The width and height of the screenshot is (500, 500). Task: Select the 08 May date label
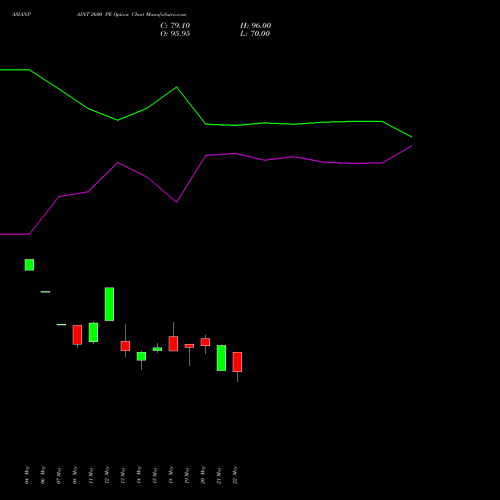click(75, 475)
